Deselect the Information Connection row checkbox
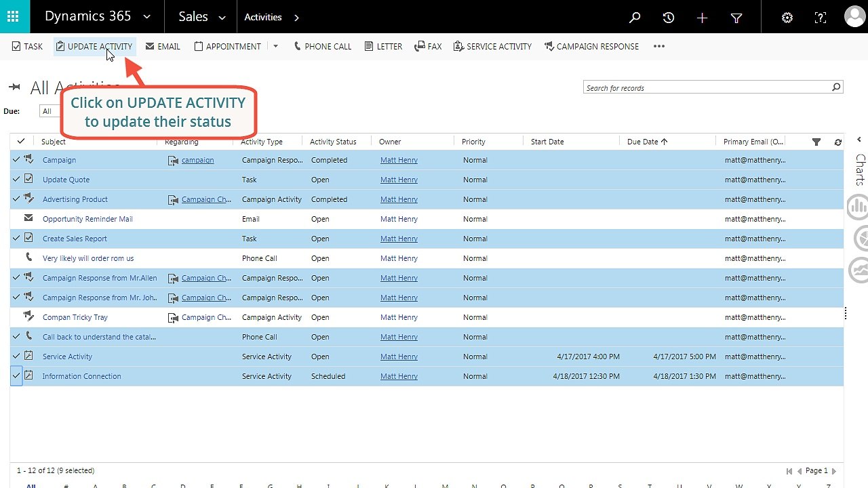 (16, 376)
